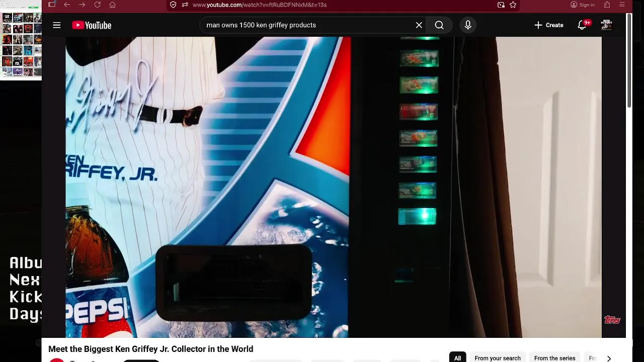Clear the YouTube search query
The image size is (644, 362).
pyautogui.click(x=419, y=25)
